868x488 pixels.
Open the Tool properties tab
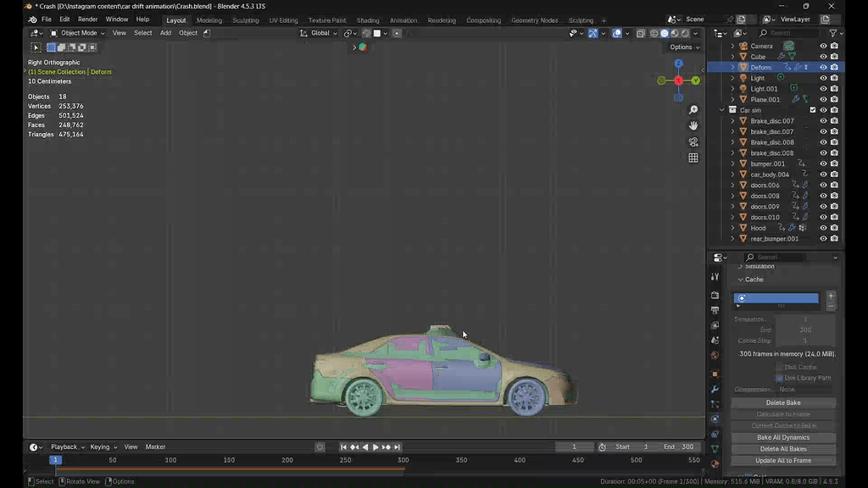[x=715, y=276]
